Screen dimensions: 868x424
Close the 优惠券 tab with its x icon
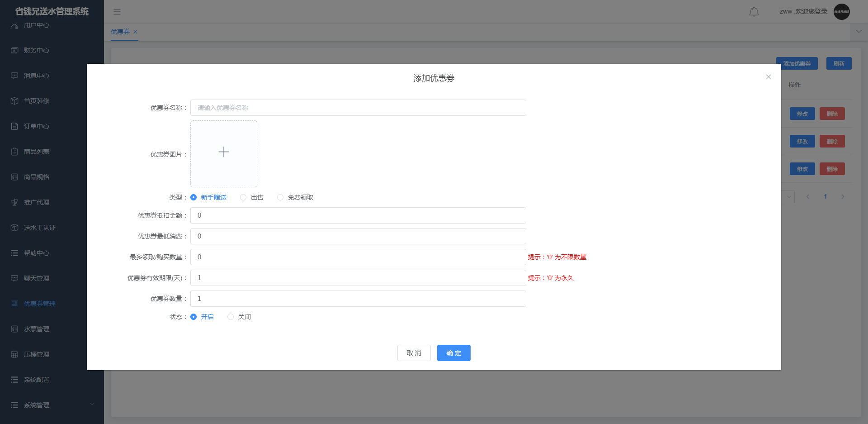click(x=135, y=32)
